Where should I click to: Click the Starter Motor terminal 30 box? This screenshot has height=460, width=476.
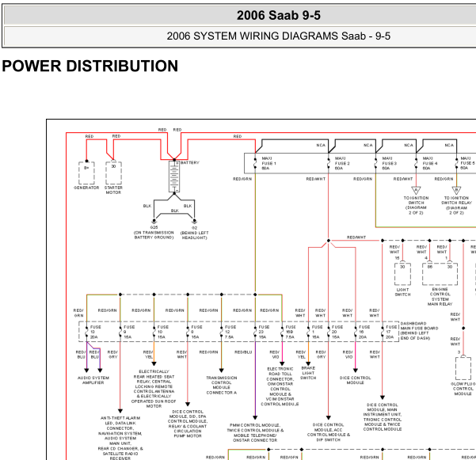pyautogui.click(x=113, y=173)
